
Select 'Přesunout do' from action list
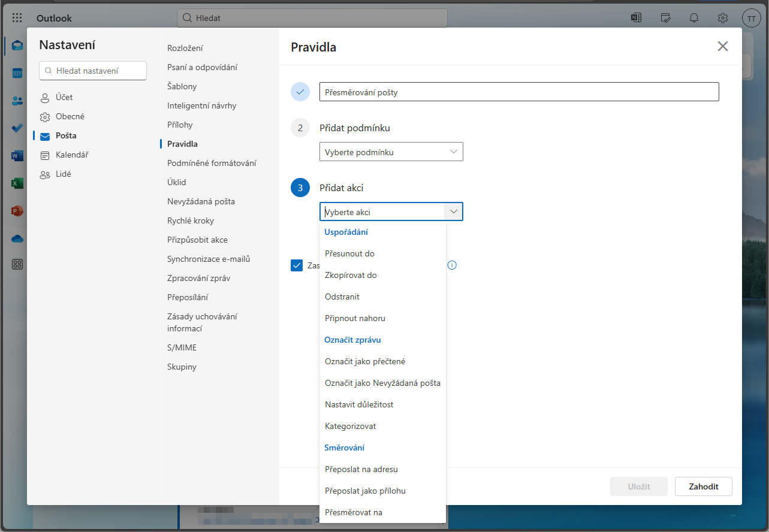(x=349, y=253)
